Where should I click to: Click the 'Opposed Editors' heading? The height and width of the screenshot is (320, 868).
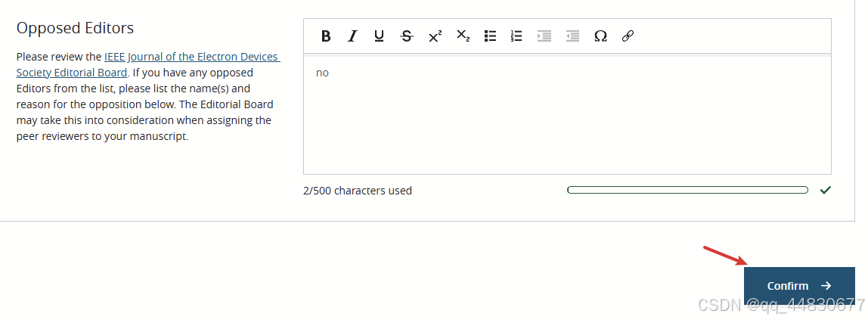coord(76,28)
